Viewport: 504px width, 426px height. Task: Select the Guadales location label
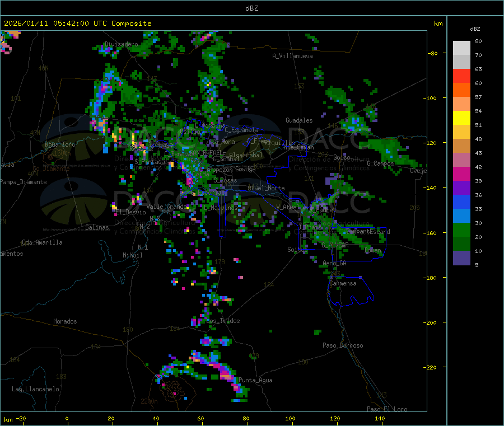(x=299, y=120)
